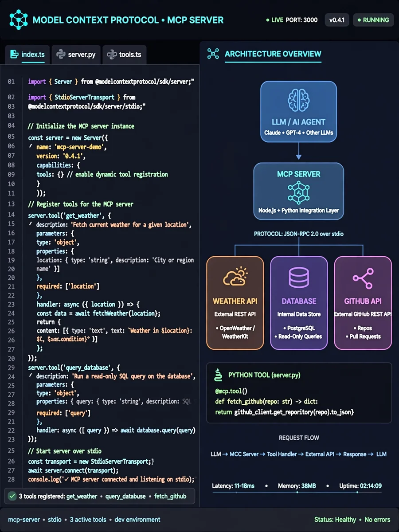Click 'mcp-server' in the bottom status bar
This screenshot has height=532, width=399.
click(24, 520)
